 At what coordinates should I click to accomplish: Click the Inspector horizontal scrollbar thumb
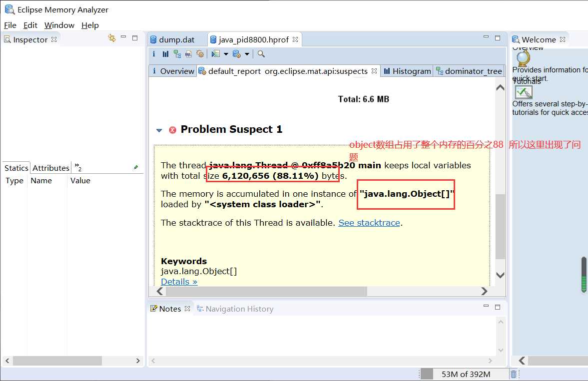57,361
